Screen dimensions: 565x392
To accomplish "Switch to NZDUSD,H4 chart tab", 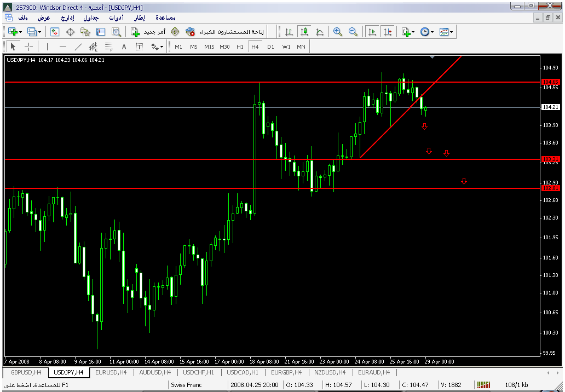I will pyautogui.click(x=330, y=372).
